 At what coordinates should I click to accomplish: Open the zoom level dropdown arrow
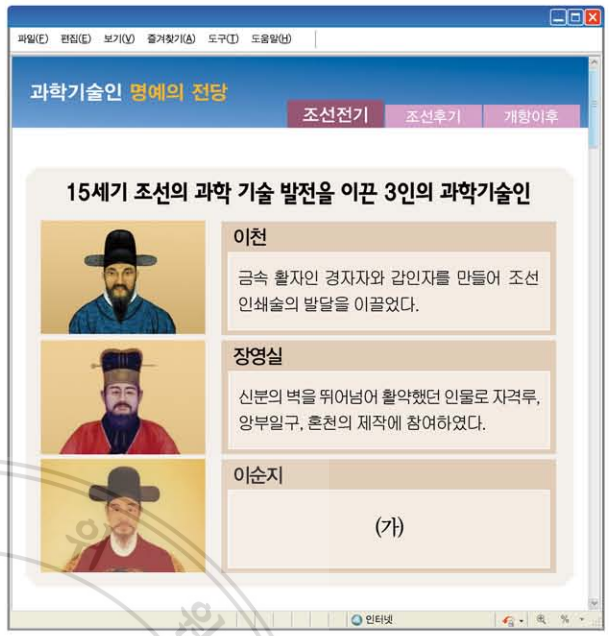click(581, 619)
